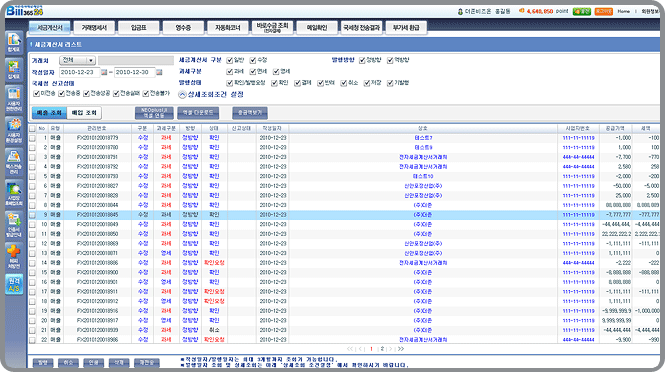Click the 재전송 button at bottom
The width and height of the screenshot is (665, 372).
point(147,363)
